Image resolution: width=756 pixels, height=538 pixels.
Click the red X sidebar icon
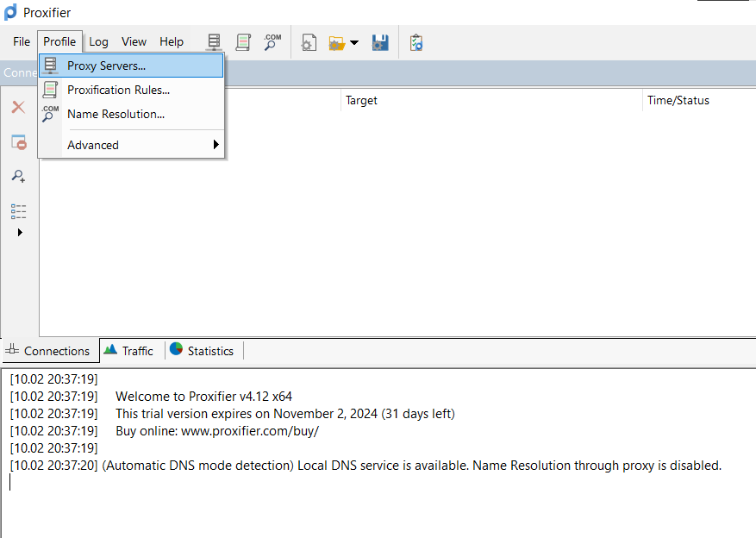point(18,107)
